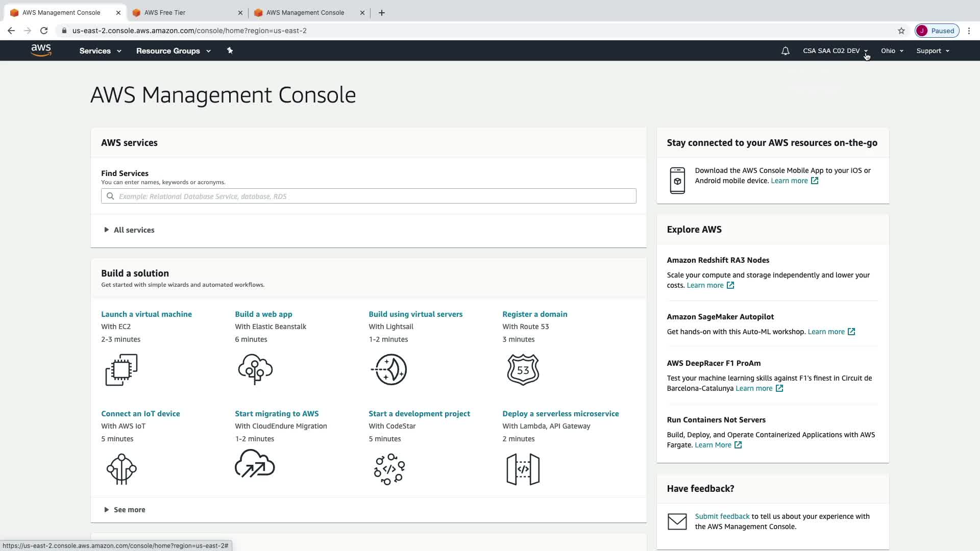Click the Lightsail compass icon
The image size is (980, 551).
pos(389,369)
